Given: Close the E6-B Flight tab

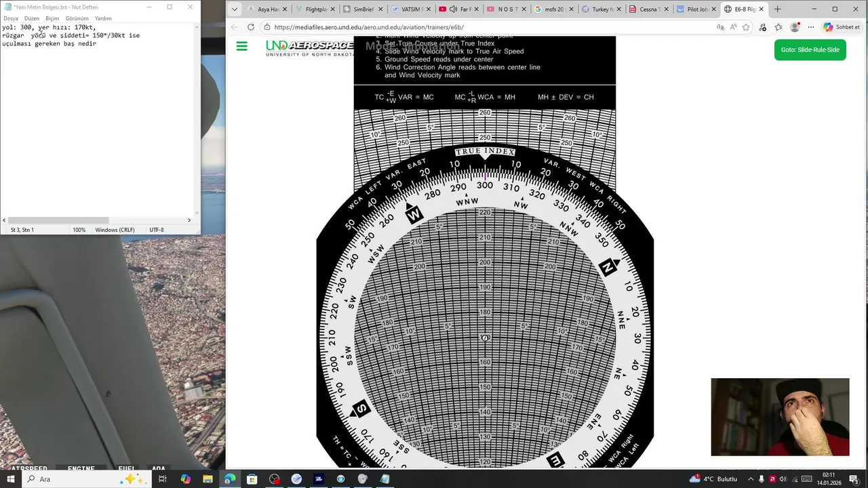Looking at the screenshot, I should click(x=761, y=9).
